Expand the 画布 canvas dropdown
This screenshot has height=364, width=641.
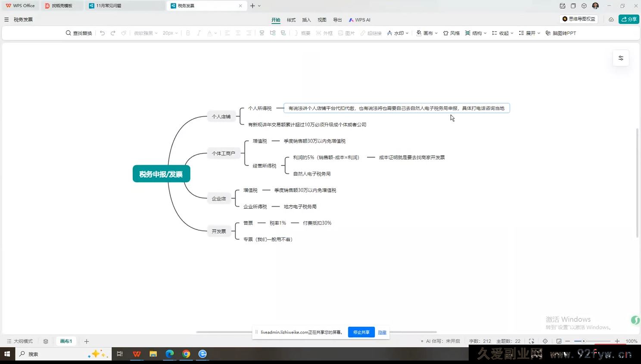coord(427,33)
